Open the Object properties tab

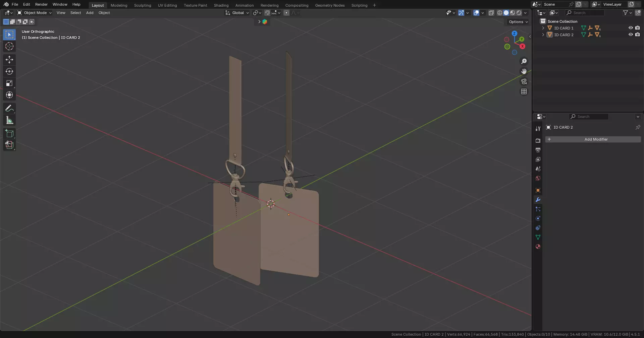pos(538,190)
